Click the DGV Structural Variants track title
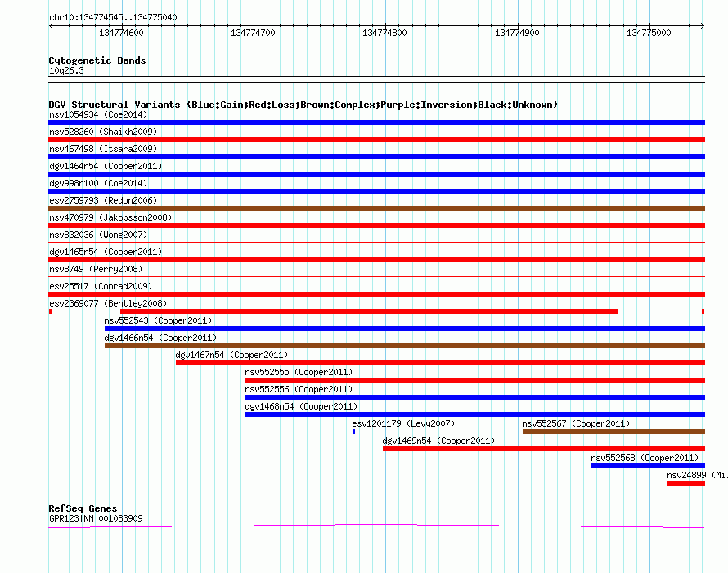This screenshot has width=728, height=573. 303,105
